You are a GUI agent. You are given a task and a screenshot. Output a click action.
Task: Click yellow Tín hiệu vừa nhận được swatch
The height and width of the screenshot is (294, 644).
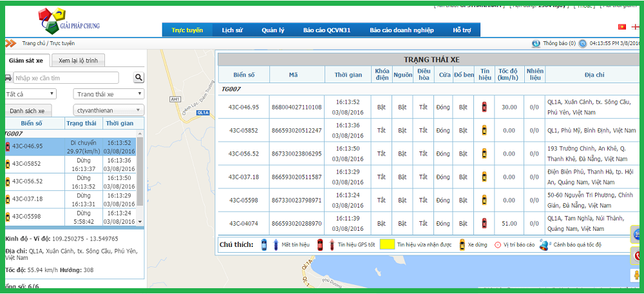click(x=386, y=244)
